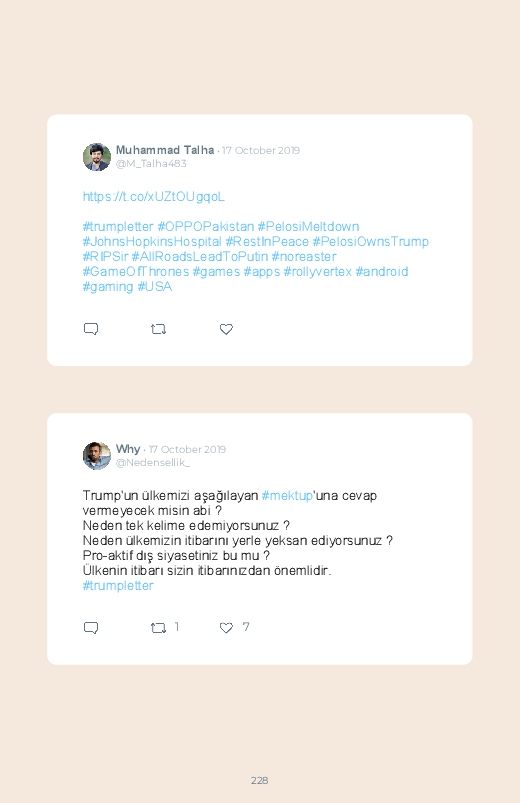
Task: Retweet the tweet from @Nedensellik_
Action: coord(158,627)
